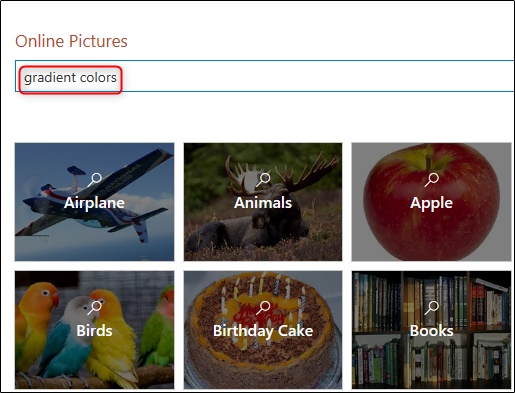Open the Animals picture category

[x=263, y=202]
